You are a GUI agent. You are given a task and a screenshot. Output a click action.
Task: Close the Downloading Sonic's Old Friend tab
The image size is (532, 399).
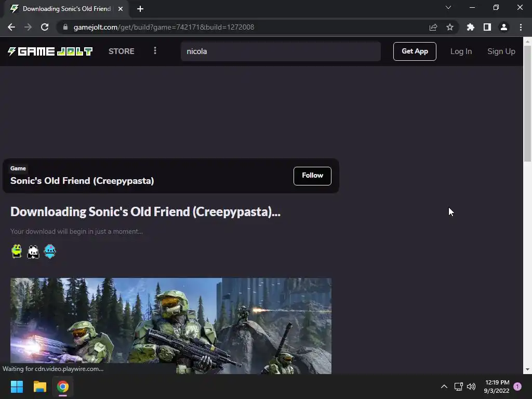[x=121, y=9]
